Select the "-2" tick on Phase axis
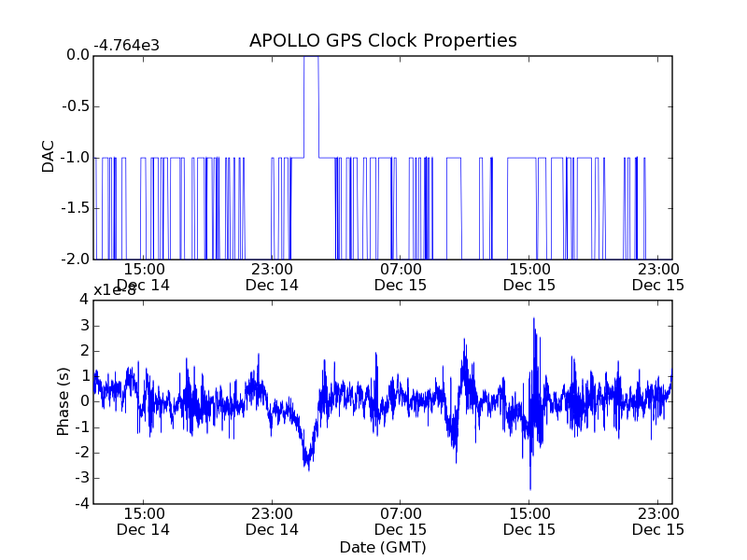 [x=82, y=453]
